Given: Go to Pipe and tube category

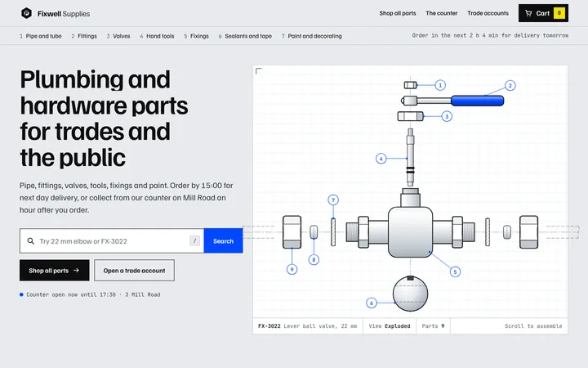Looking at the screenshot, I should [41, 36].
